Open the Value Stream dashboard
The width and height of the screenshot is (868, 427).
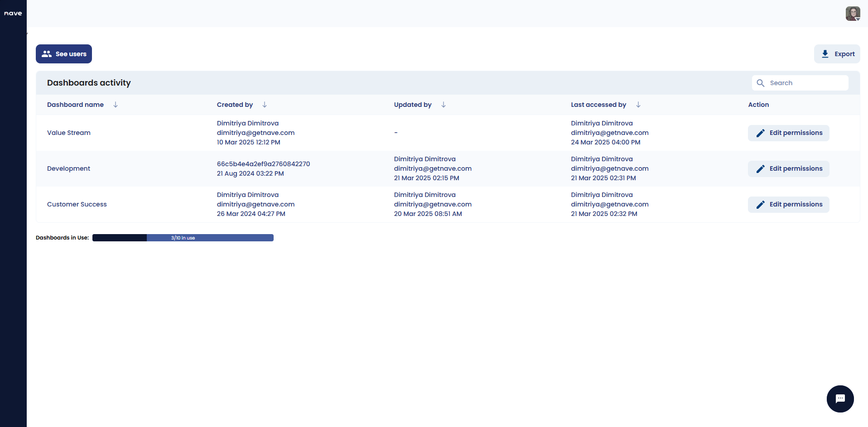pyautogui.click(x=68, y=133)
